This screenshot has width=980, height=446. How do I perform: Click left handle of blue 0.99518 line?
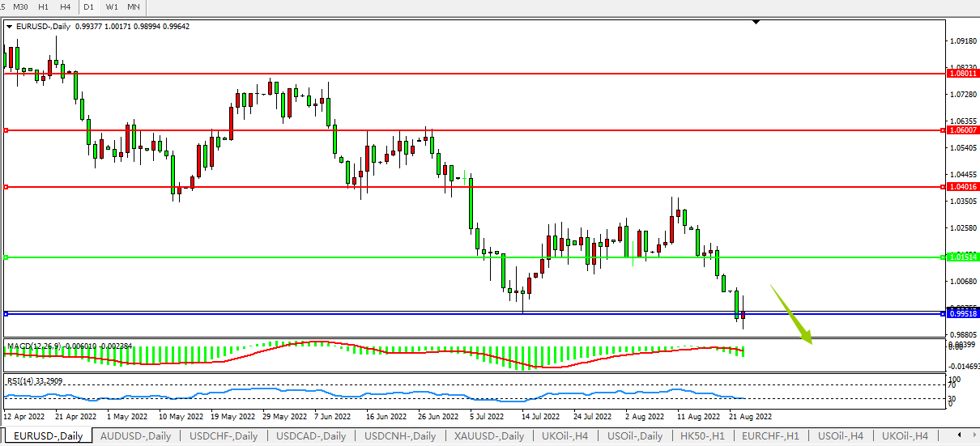(6, 313)
